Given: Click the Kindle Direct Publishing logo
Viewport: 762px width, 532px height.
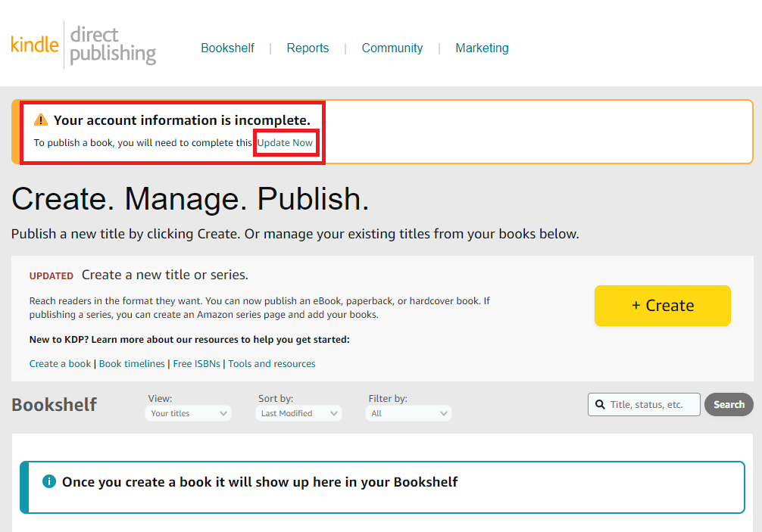Looking at the screenshot, I should (83, 45).
